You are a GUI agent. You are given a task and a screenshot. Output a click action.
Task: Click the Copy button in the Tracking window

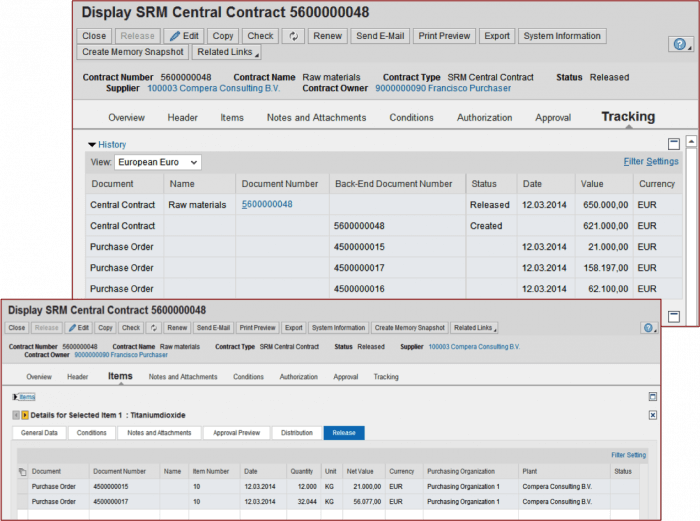[223, 36]
